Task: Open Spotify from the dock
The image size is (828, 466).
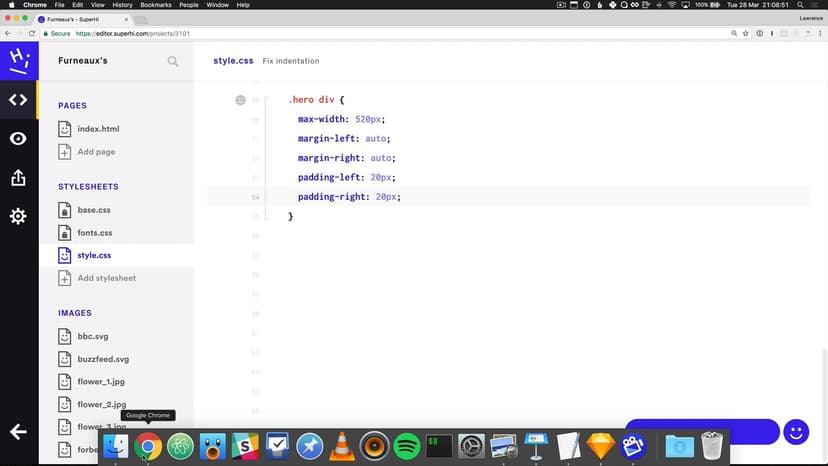Action: click(406, 445)
